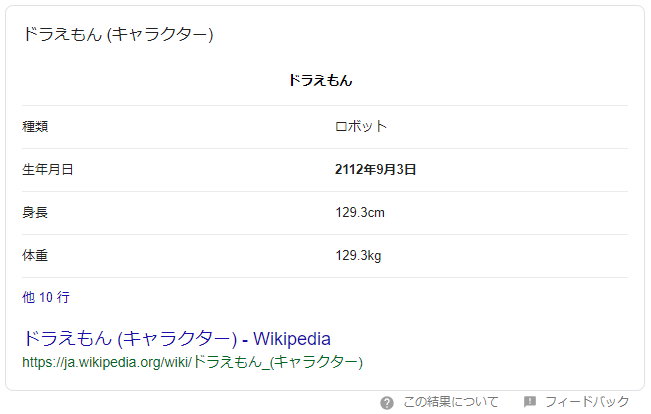Select the 129.3cm height value
The image size is (651, 414).
(360, 213)
